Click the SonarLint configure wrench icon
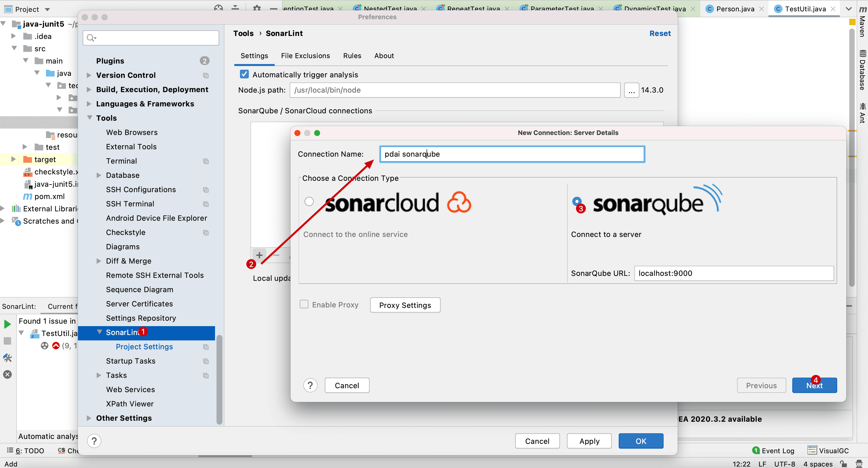Viewport: 868px width, 468px height. pyautogui.click(x=7, y=358)
